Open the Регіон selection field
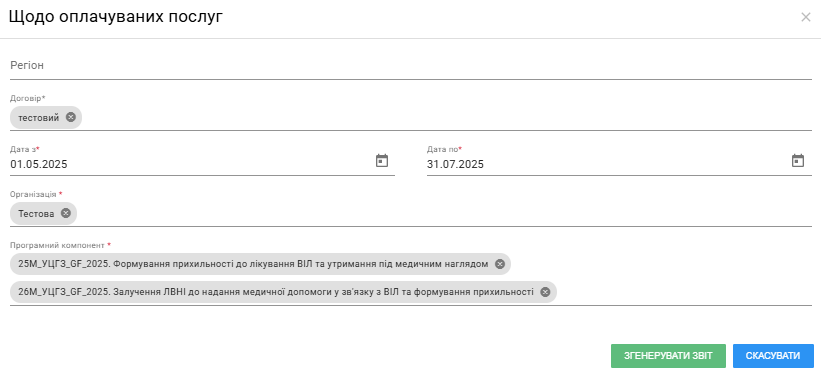The height and width of the screenshot is (373, 821). tap(410, 66)
